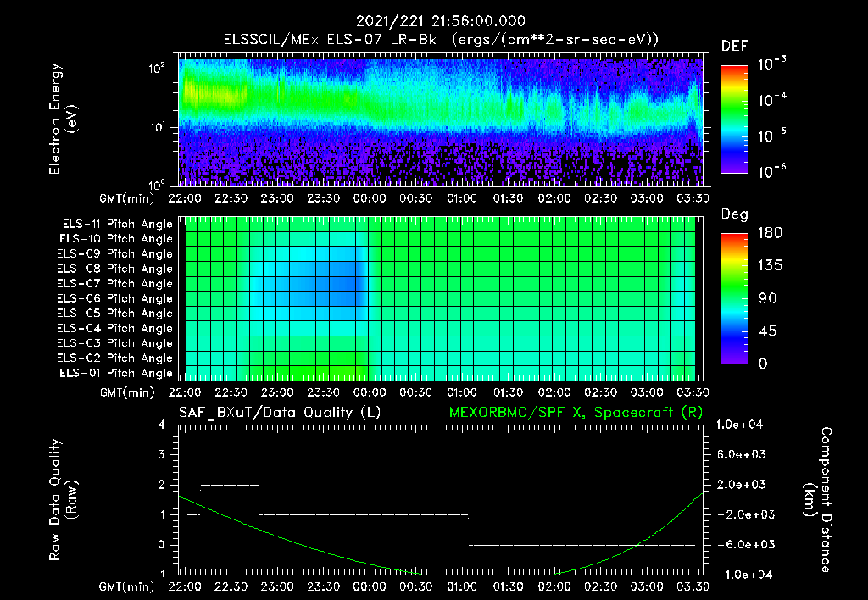Click the 10^-3 value on the DEF scale

coord(772,64)
